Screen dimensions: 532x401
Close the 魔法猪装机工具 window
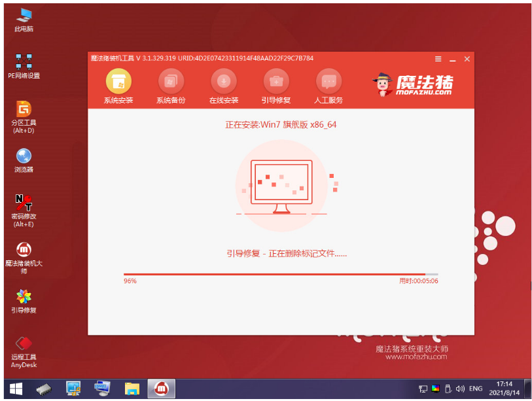[x=467, y=59]
